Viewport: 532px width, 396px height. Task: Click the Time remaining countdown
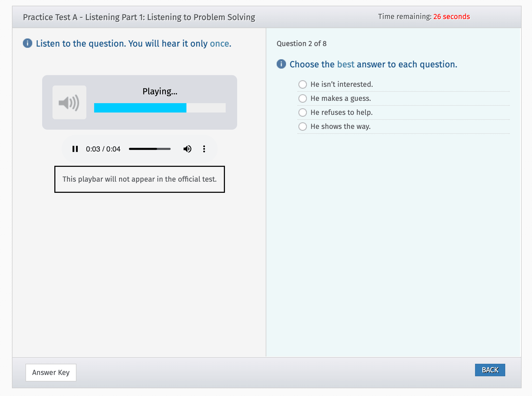click(424, 17)
